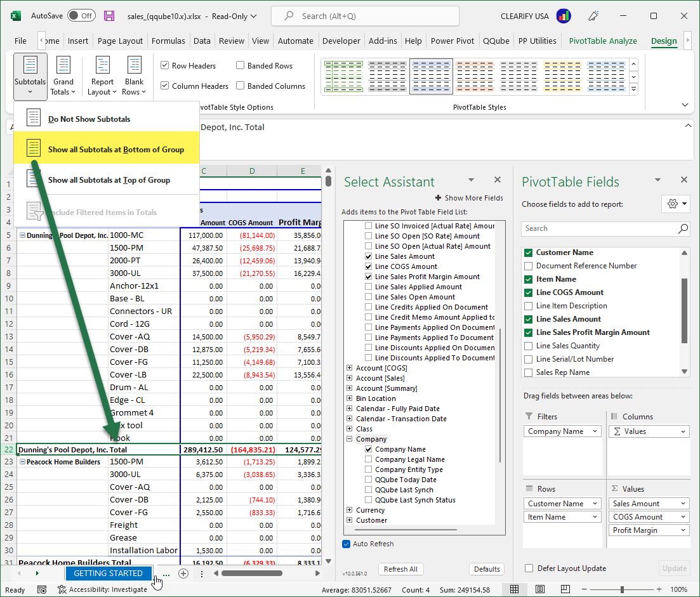Collapse Company tree node

(350, 438)
